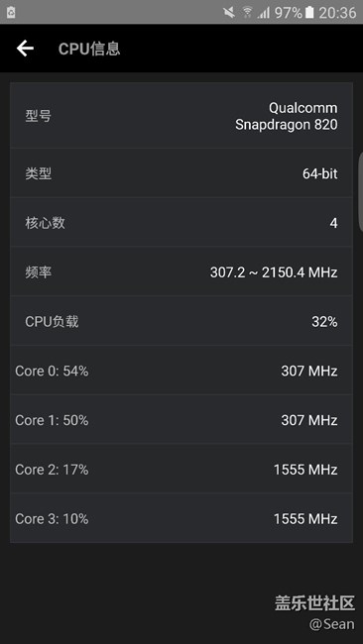Select the 核心数 row

point(181,223)
